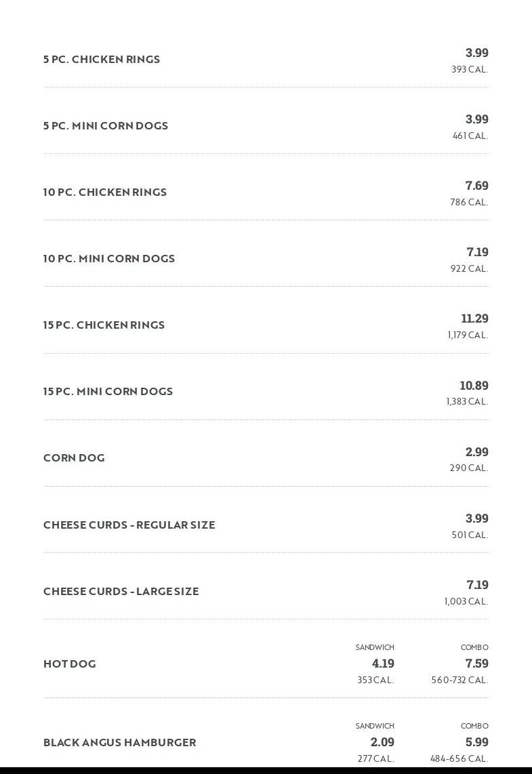Screen dimensions: 532x774
Task: Click the Hot Dog sandwich price 4.19
Action: [x=383, y=664]
